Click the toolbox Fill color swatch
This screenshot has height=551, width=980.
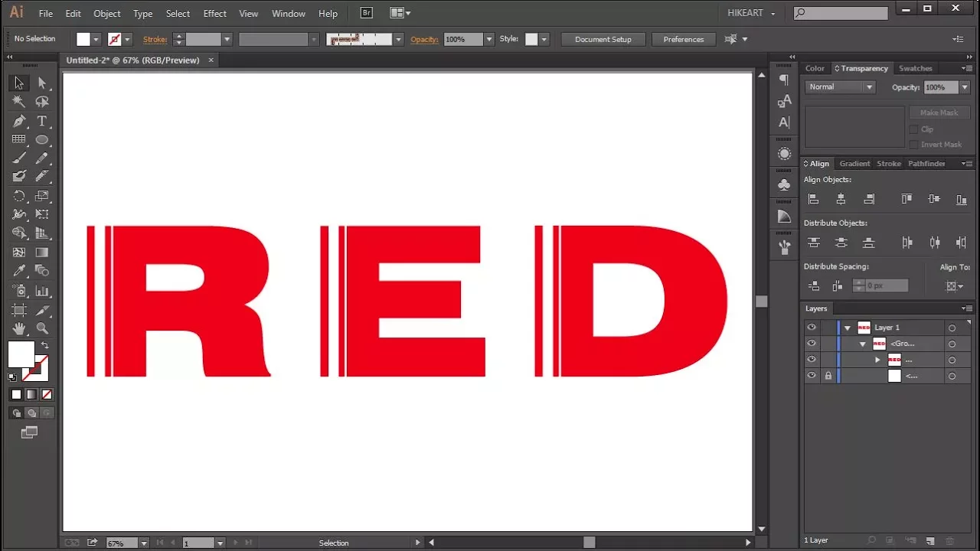(x=21, y=354)
